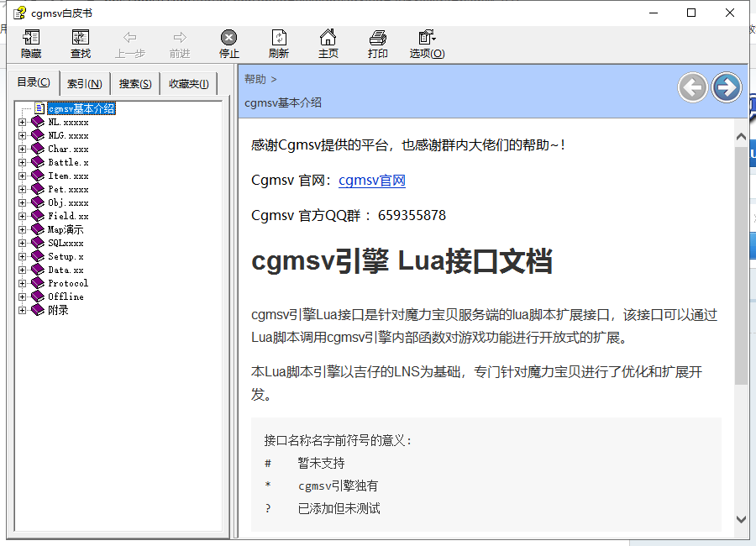
Task: Click the book icon beside Field.xx
Action: pos(38,216)
